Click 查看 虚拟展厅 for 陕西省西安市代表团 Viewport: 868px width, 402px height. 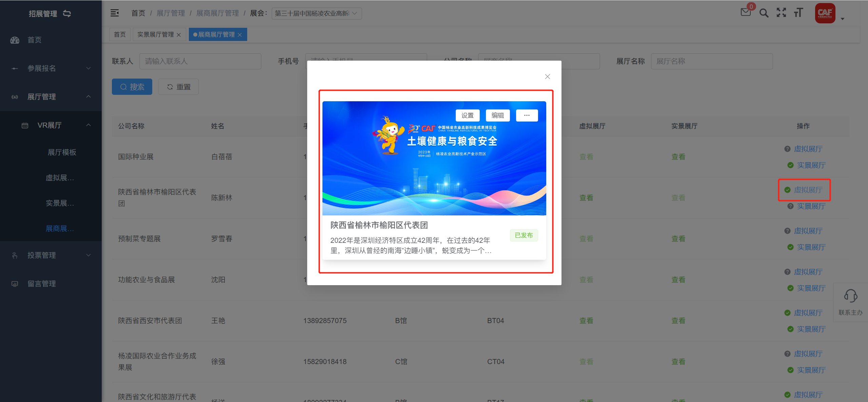pos(586,321)
